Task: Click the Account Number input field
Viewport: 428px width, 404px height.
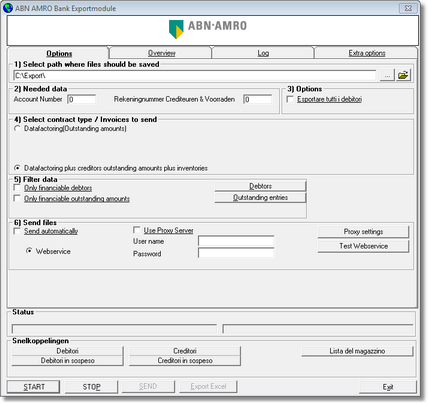Action: click(x=82, y=99)
